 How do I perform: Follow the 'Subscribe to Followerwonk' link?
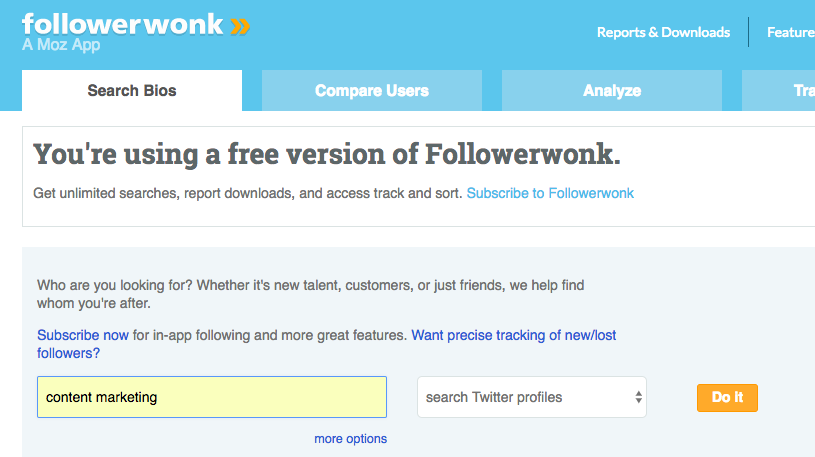pyautogui.click(x=550, y=193)
